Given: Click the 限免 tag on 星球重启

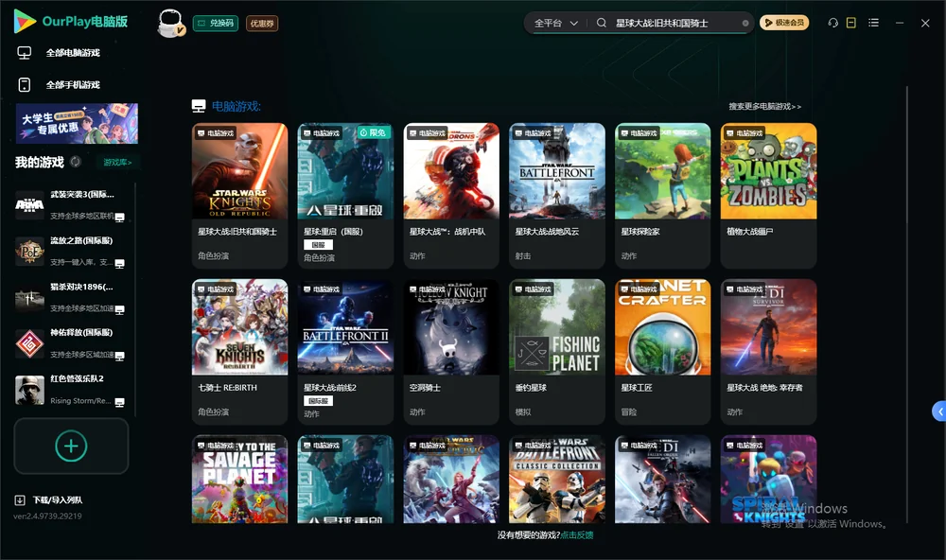Looking at the screenshot, I should point(373,132).
